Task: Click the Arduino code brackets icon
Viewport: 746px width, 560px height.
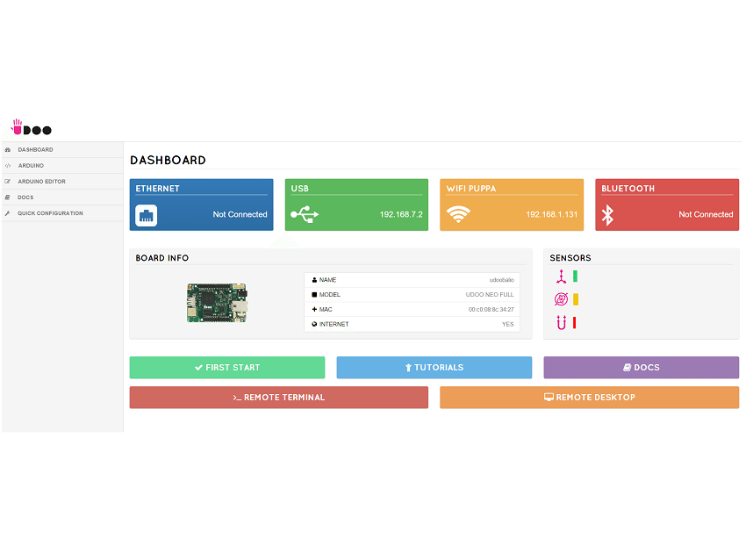Action: pyautogui.click(x=8, y=166)
